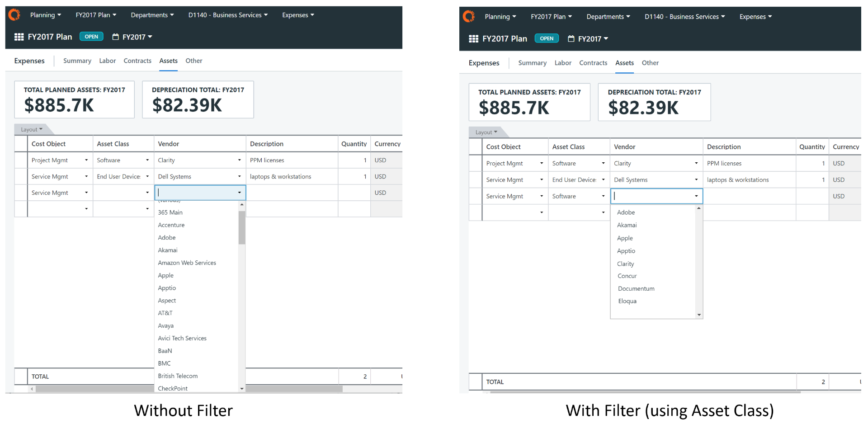Select the Assets tab in the left screenshot
Screen dimensions: 868x424
(168, 61)
